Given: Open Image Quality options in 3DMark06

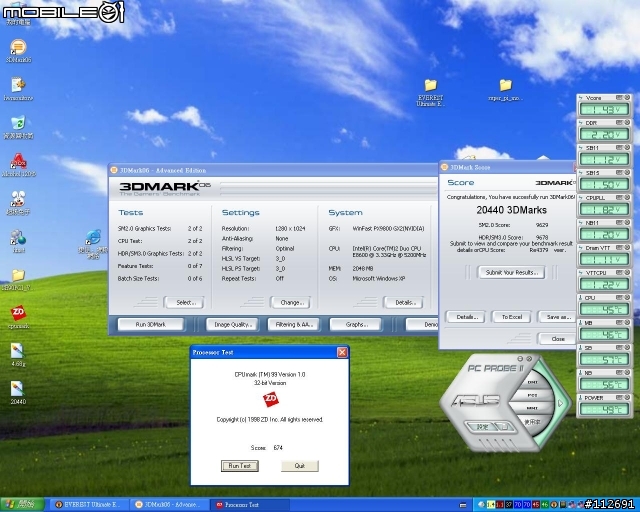Looking at the screenshot, I should tap(232, 325).
